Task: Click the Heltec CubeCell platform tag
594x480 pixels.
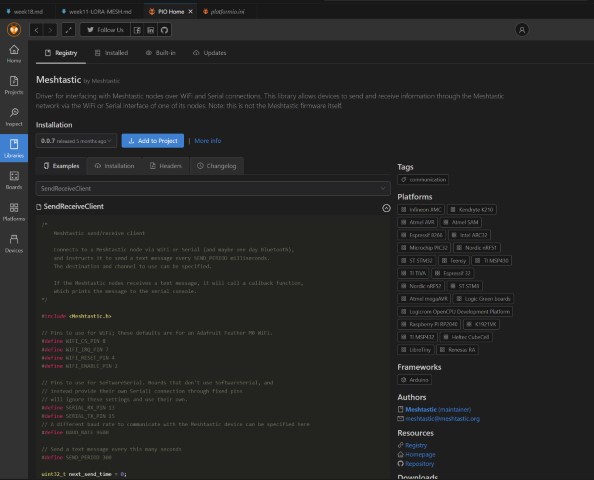Action: (466, 337)
